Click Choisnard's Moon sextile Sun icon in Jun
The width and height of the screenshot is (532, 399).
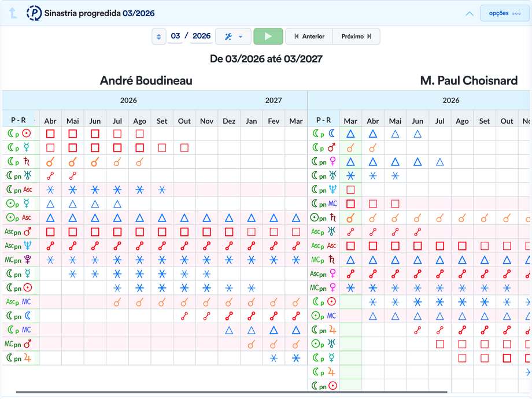point(418,302)
